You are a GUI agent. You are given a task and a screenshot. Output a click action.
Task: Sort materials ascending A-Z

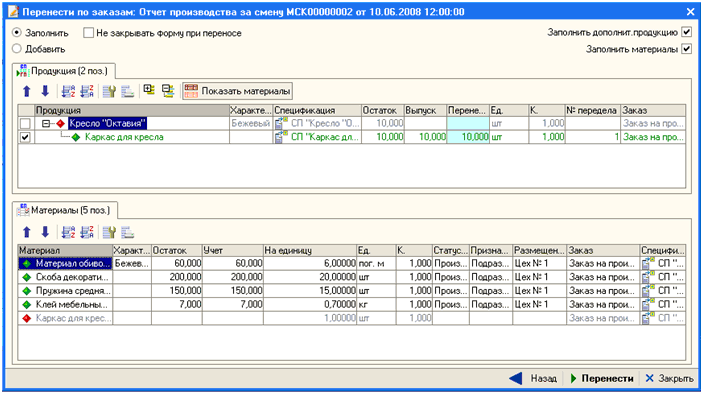[68, 232]
